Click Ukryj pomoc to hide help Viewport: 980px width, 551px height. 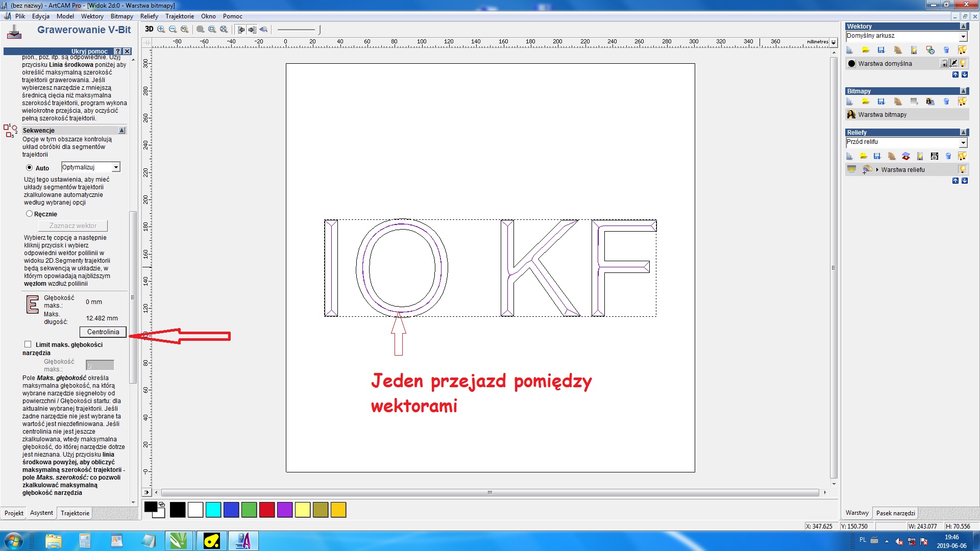89,51
